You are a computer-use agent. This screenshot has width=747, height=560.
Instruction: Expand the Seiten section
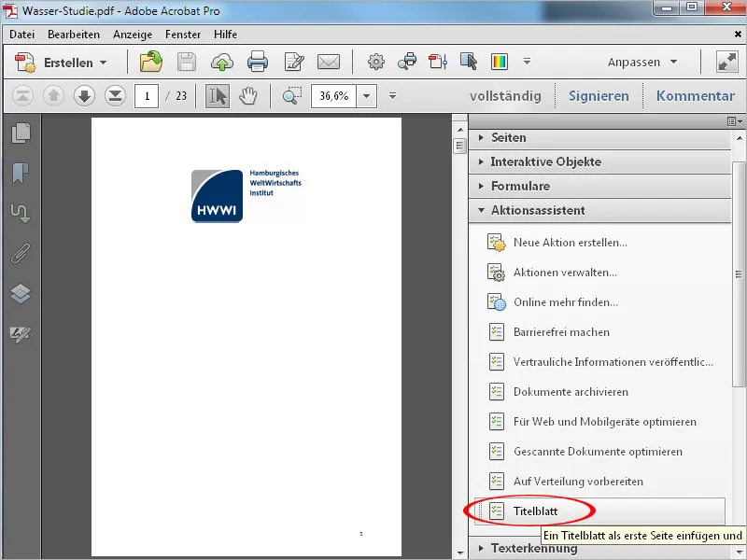pyautogui.click(x=599, y=137)
